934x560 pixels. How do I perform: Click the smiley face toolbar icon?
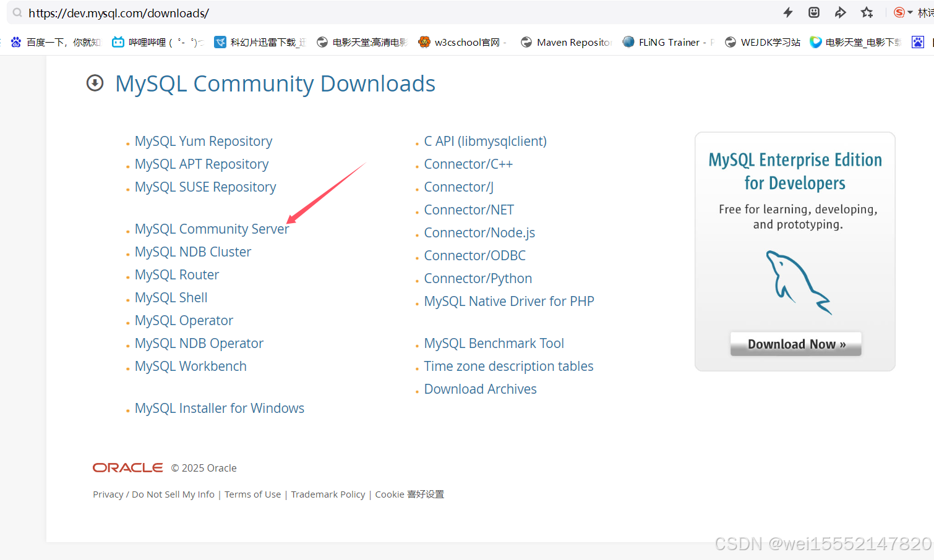[x=814, y=12]
